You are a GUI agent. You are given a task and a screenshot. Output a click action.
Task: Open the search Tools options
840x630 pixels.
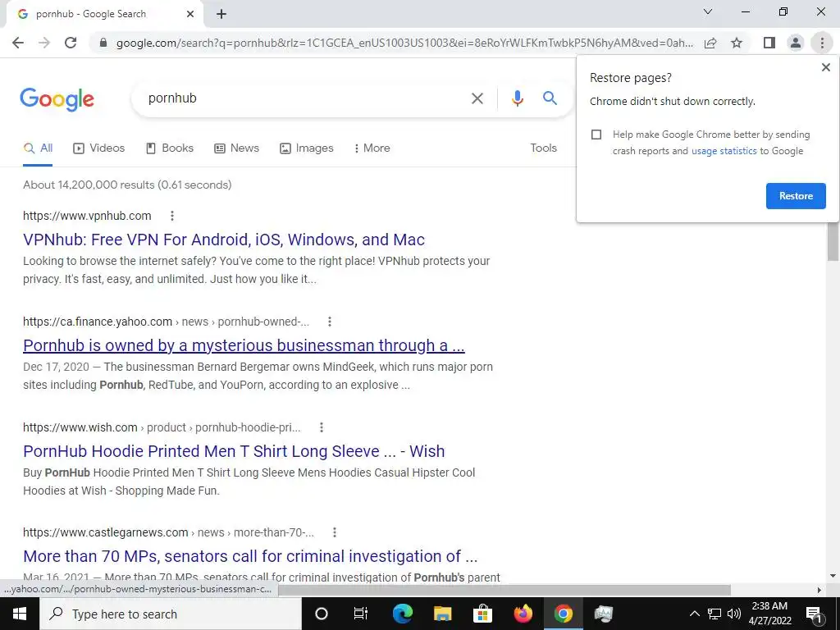click(x=543, y=148)
